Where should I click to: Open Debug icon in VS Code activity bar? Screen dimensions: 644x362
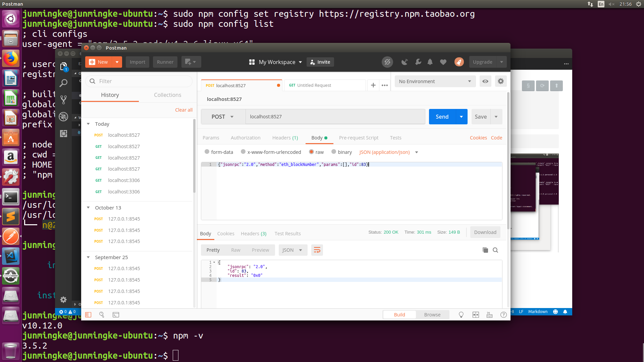pyautogui.click(x=63, y=117)
